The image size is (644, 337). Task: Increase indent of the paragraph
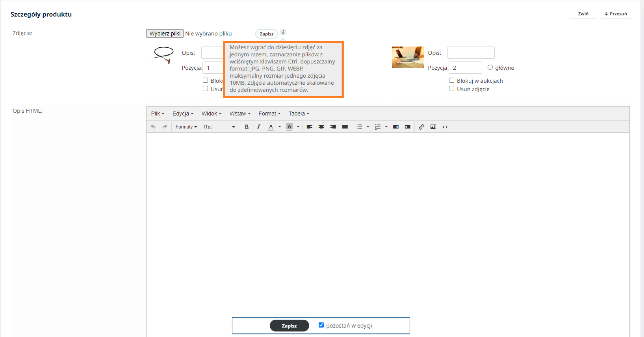pos(408,127)
